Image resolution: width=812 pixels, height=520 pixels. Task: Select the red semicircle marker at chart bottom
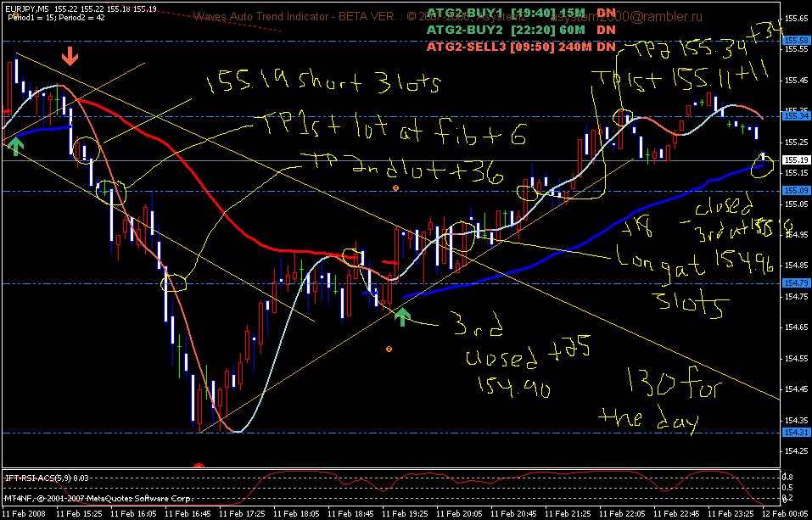(x=199, y=467)
